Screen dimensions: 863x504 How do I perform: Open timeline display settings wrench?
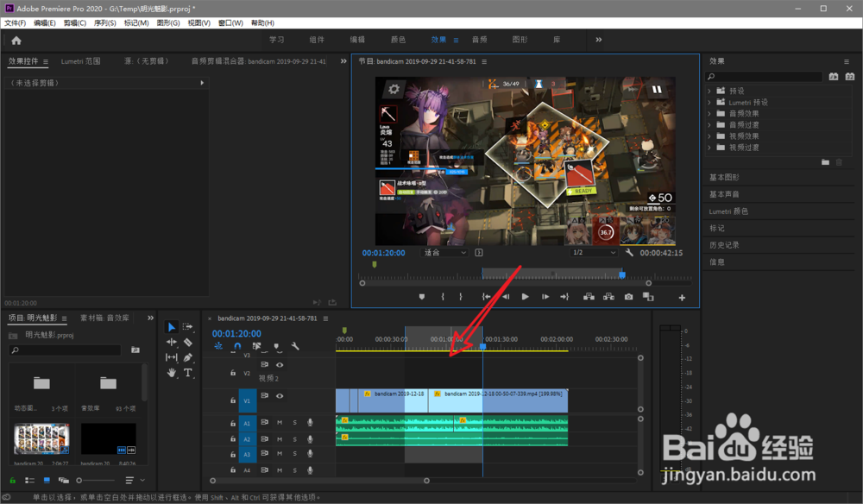295,346
